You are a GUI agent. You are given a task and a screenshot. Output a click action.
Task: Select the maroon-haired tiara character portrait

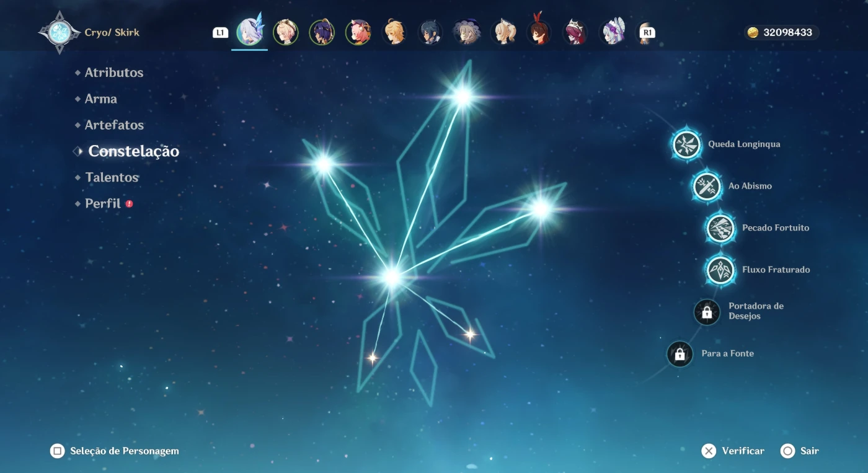pyautogui.click(x=575, y=32)
